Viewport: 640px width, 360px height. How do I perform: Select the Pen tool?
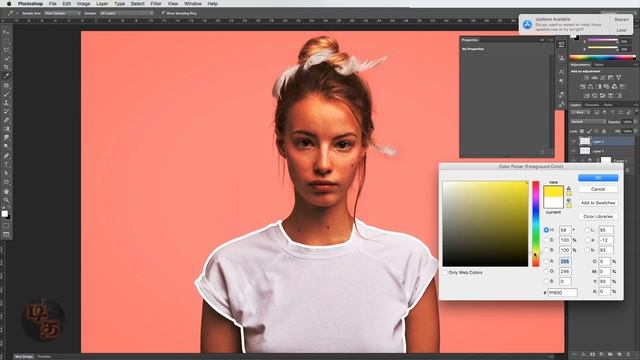6,156
